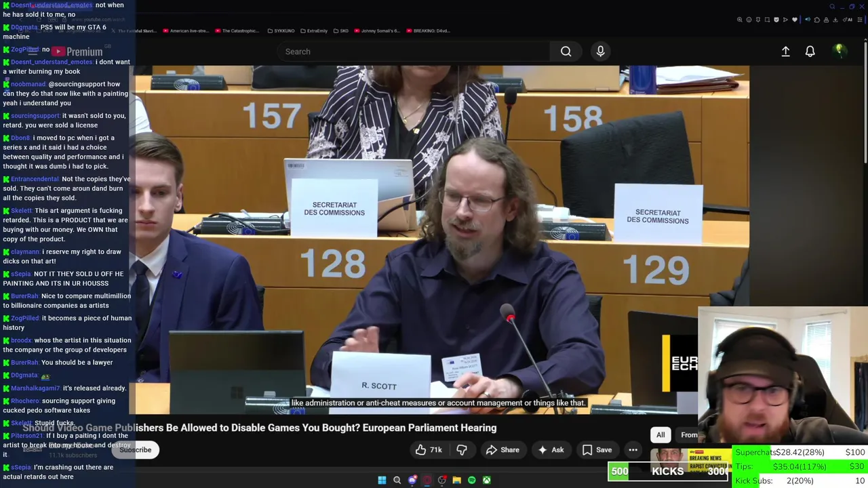Click chat username 'Piterson21'
The width and height of the screenshot is (868, 488).
[x=27, y=436]
